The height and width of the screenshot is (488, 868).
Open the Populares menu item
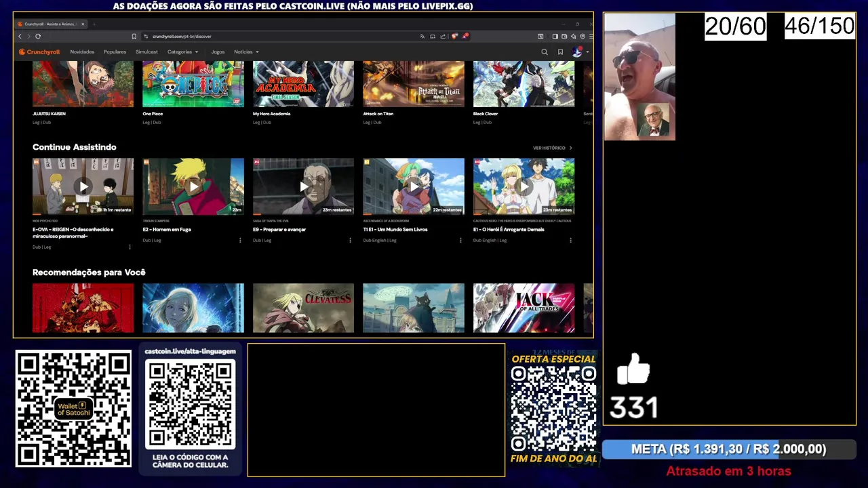[115, 52]
